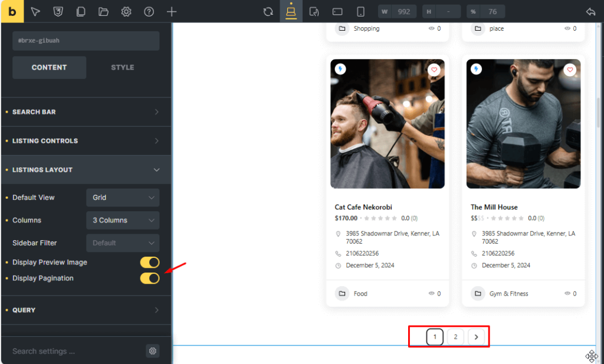Click the star rating on The Mill House

pos(507,218)
